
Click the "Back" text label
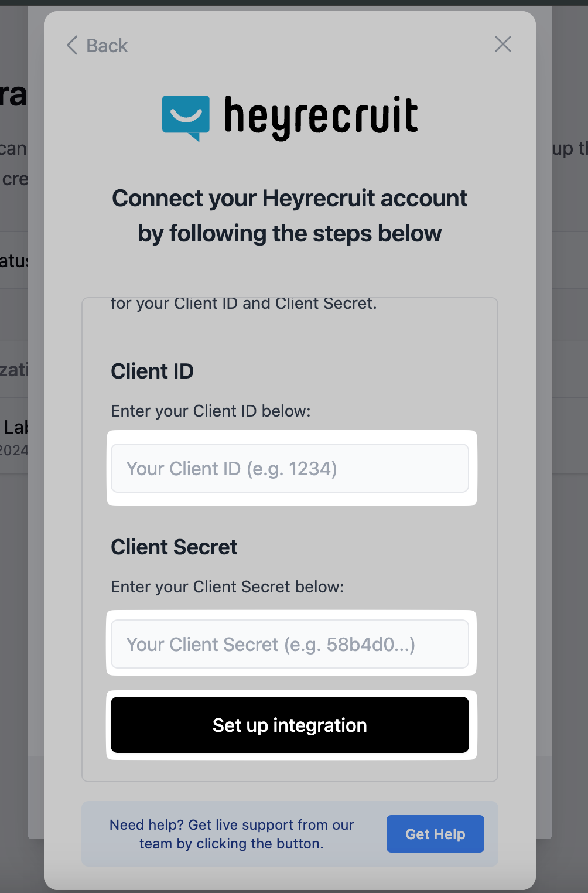tap(107, 46)
